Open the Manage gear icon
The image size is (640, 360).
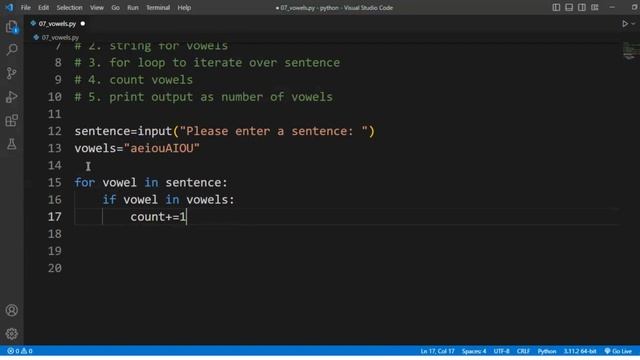[12, 334]
